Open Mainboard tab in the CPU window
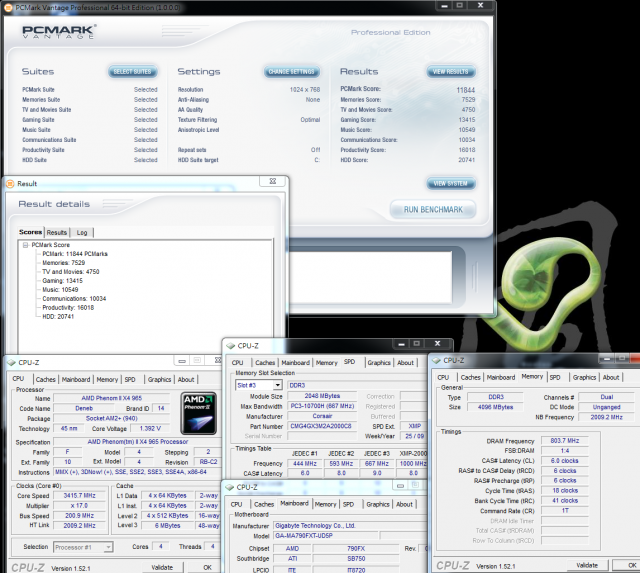640x573 pixels. pyautogui.click(x=76, y=380)
